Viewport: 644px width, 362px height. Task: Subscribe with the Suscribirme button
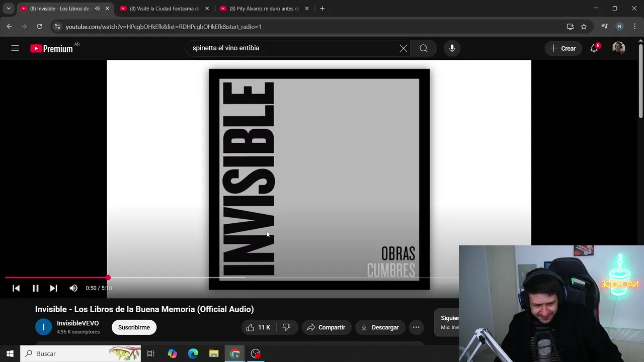[x=134, y=327]
